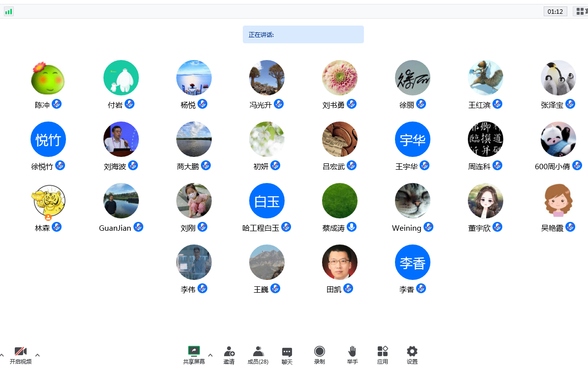588x366 pixels.
Task: Expand the far-left bottom toolbar arrow
Action: (x=2, y=355)
